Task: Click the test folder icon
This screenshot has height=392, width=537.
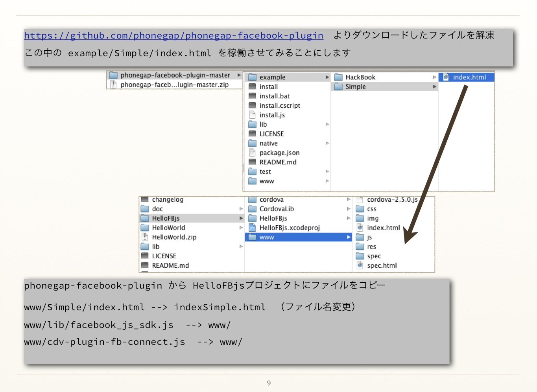Action: 253,171
